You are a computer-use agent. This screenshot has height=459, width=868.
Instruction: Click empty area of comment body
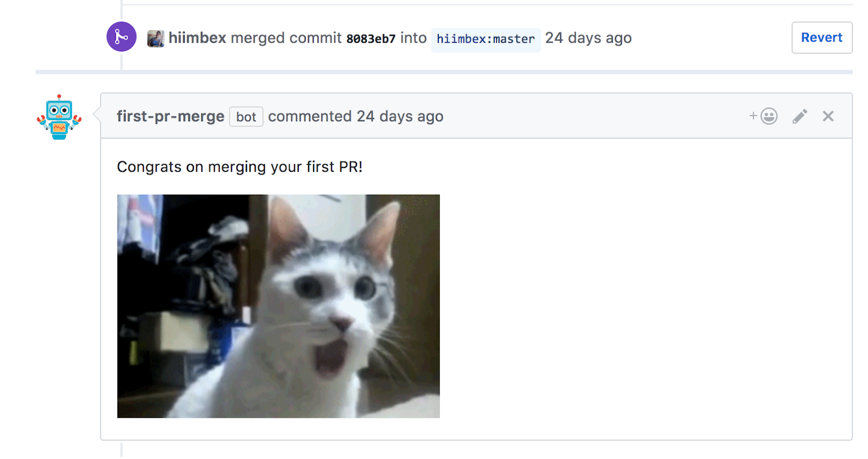(646, 303)
